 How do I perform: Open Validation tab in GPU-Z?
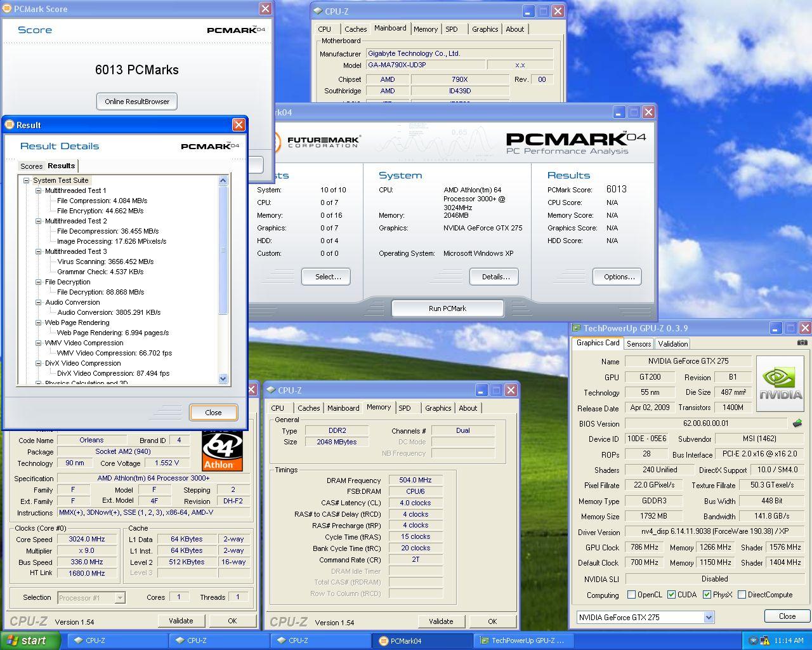(x=672, y=343)
